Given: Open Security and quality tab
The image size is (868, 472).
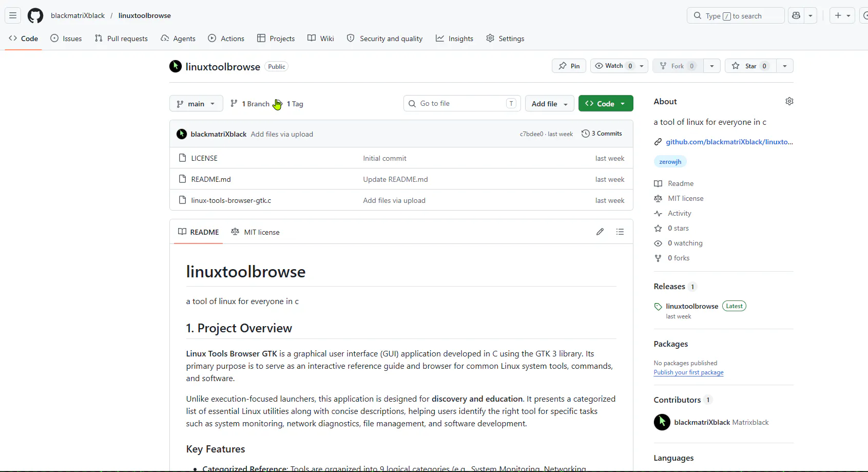Looking at the screenshot, I should pos(385,39).
